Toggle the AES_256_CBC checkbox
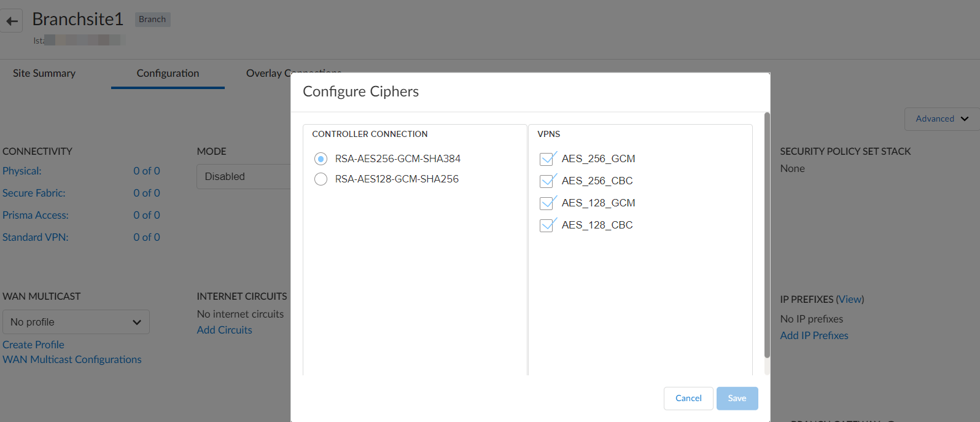Image resolution: width=980 pixels, height=422 pixels. click(546, 181)
